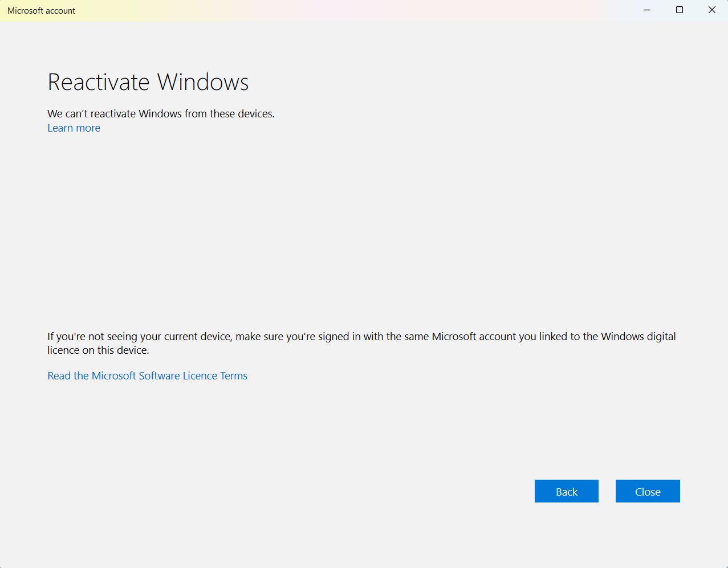Click the Close button to dismiss dialog
This screenshot has height=568, width=728.
point(648,491)
